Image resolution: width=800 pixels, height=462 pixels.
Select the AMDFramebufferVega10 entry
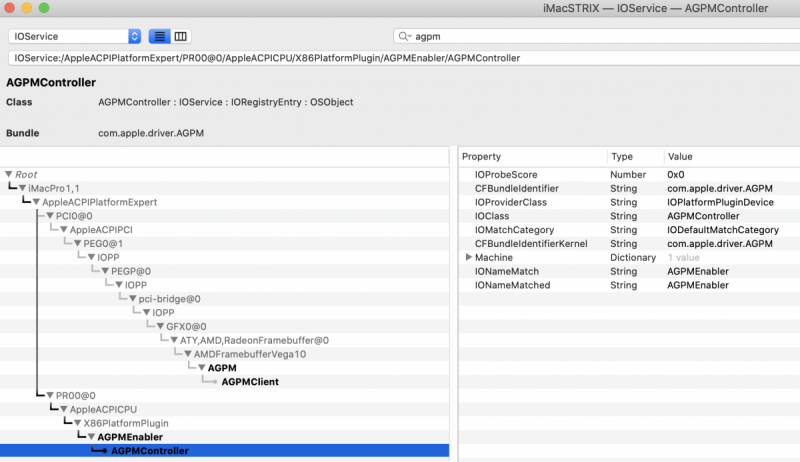(250, 354)
